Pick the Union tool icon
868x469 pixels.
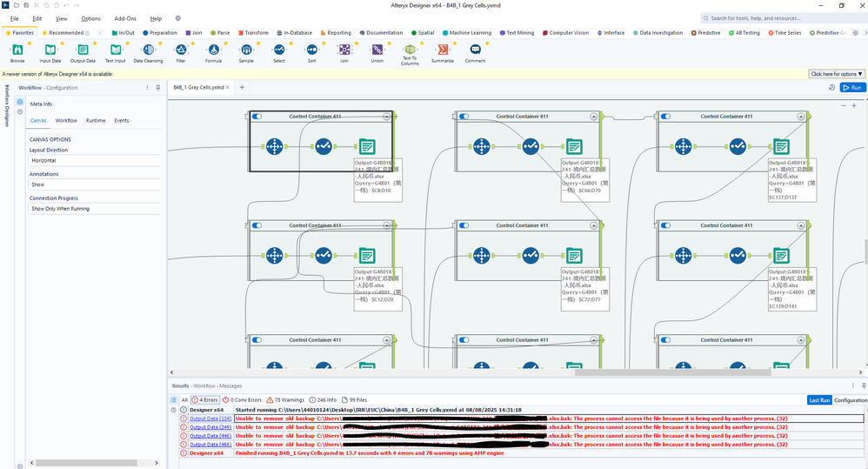tap(377, 50)
